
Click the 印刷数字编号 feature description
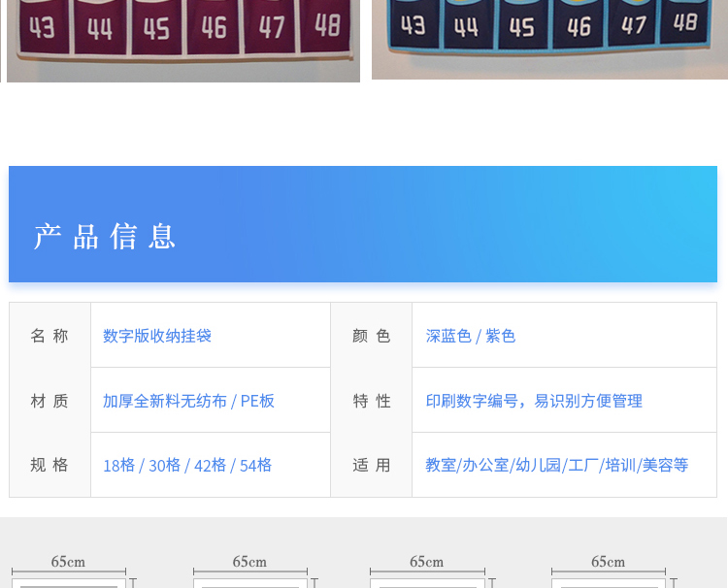tap(534, 401)
